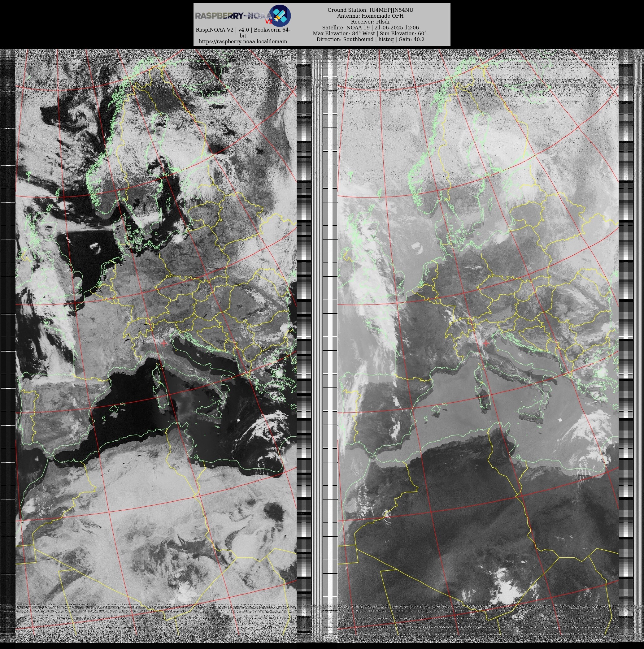Select the 'Max Elevation: 84° West' line
This screenshot has width=644, height=649.
[x=344, y=34]
